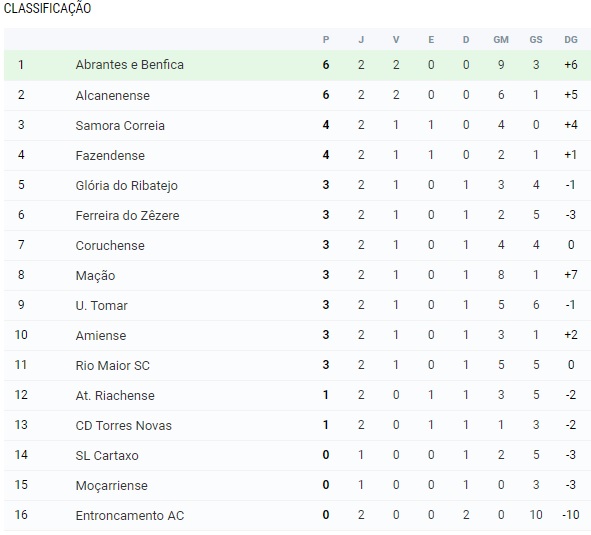Sort by the P points column header
591x535 pixels.
point(326,40)
